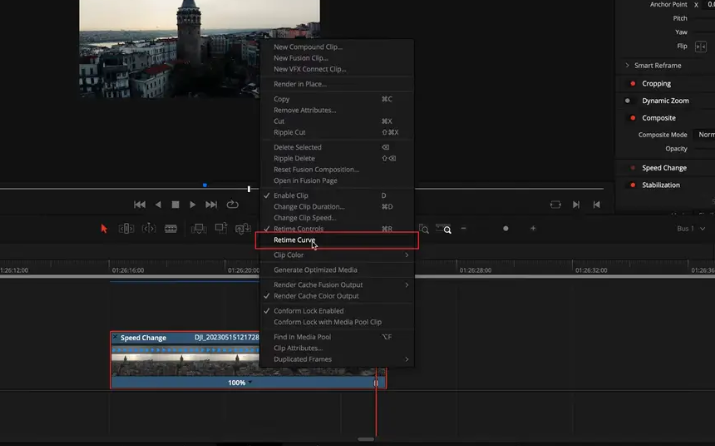Choose Retime Curve from context menu
Image resolution: width=715 pixels, height=446 pixels.
[295, 240]
